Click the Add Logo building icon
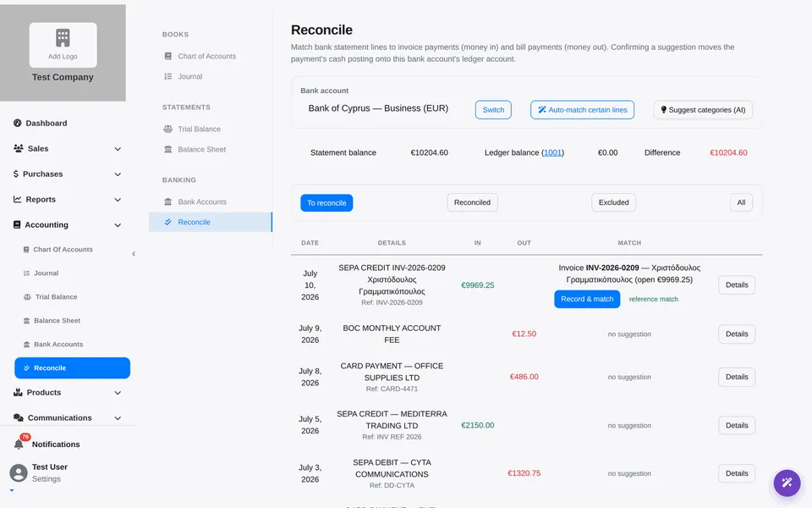The image size is (812, 508). coord(63,38)
